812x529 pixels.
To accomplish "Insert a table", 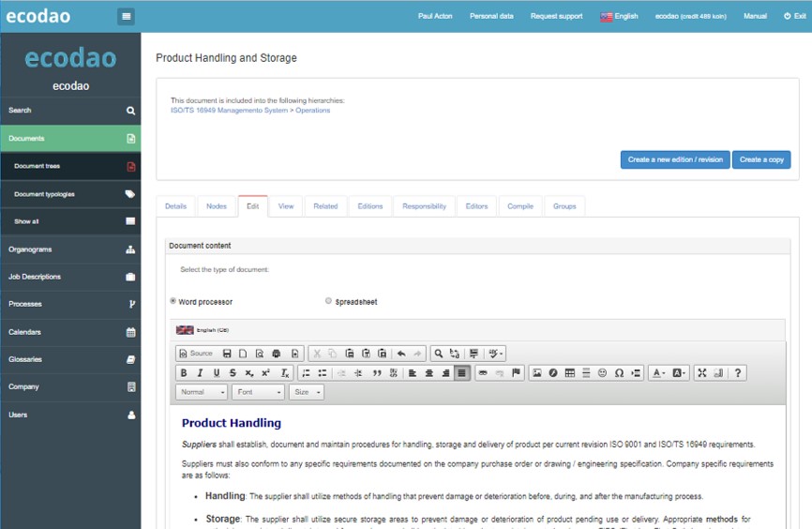I will [x=570, y=373].
